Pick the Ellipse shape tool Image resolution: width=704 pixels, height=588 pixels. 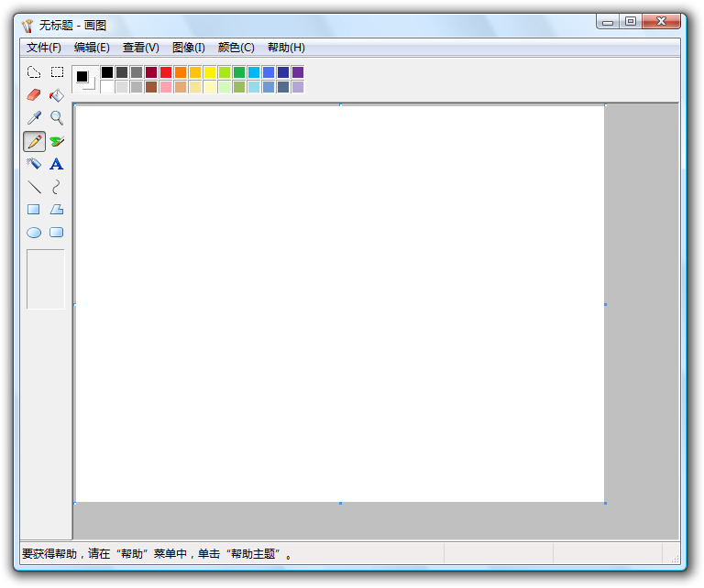[x=34, y=233]
